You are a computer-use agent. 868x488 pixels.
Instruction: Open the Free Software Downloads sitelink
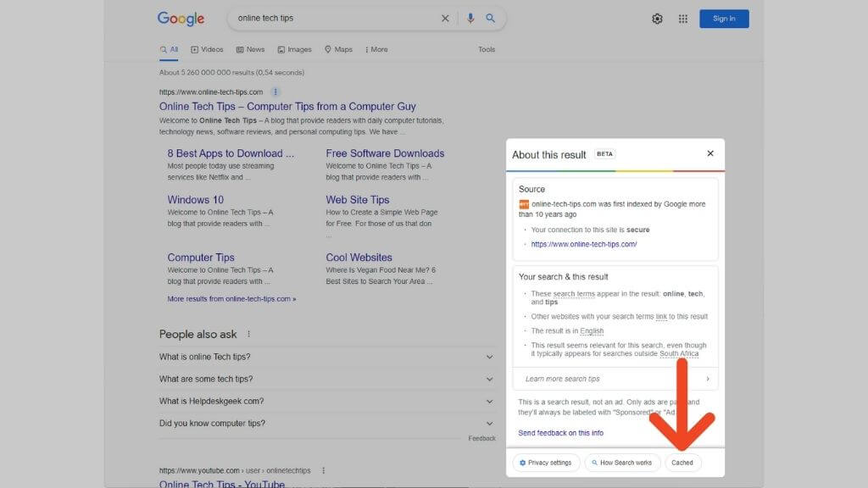[x=385, y=153]
